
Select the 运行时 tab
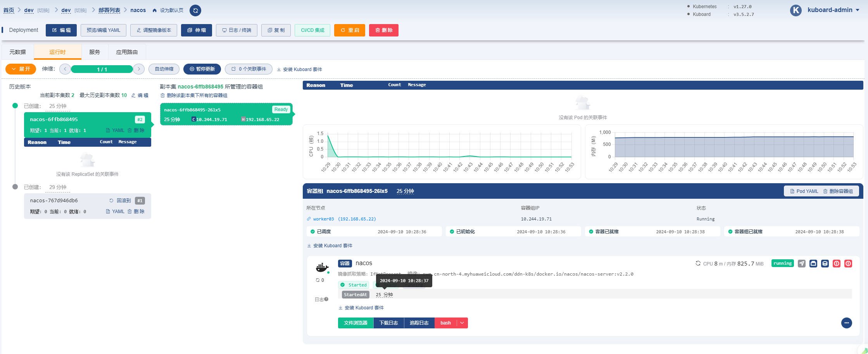pos(58,52)
